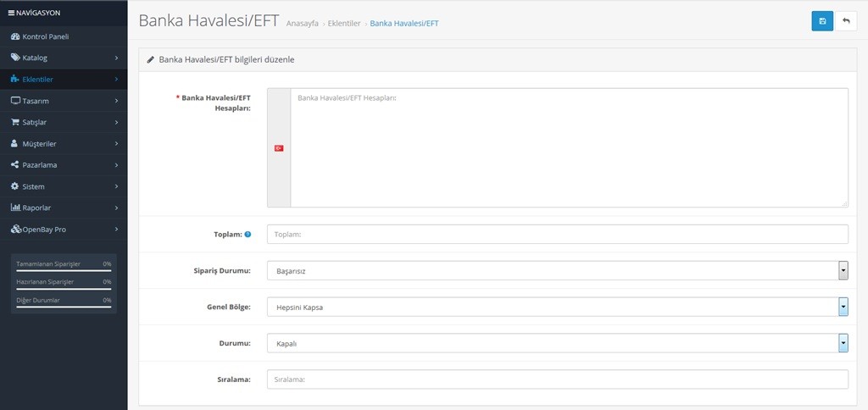The width and height of the screenshot is (868, 410).
Task: Open the OpenBay Pro menu
Action: pyautogui.click(x=48, y=229)
